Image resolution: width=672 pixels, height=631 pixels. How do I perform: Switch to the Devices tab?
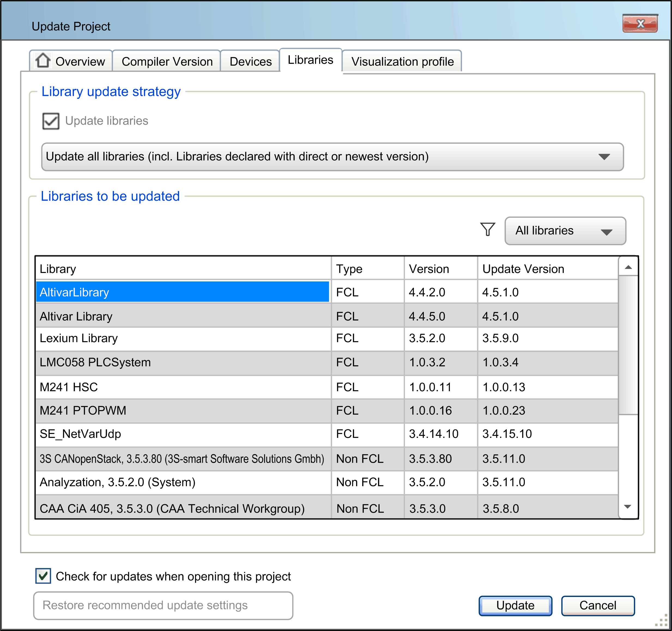point(250,61)
